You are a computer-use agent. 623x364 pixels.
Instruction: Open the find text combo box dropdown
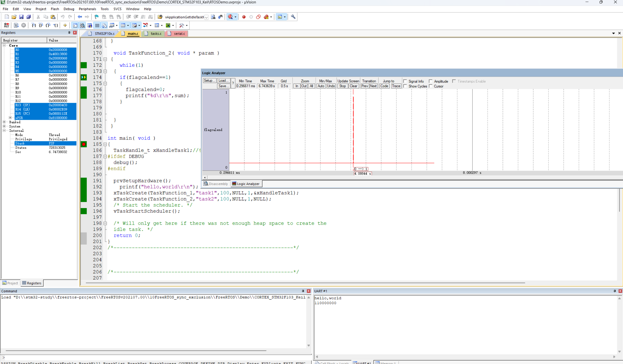pos(206,17)
